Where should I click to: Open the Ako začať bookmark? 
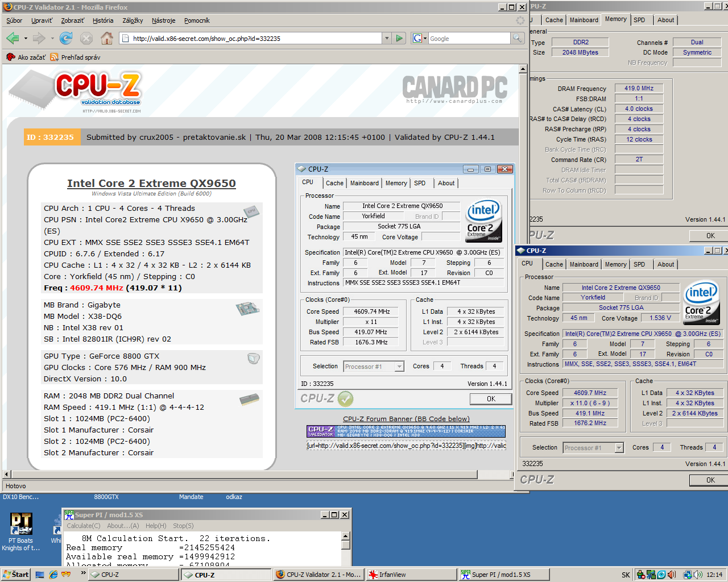point(26,57)
